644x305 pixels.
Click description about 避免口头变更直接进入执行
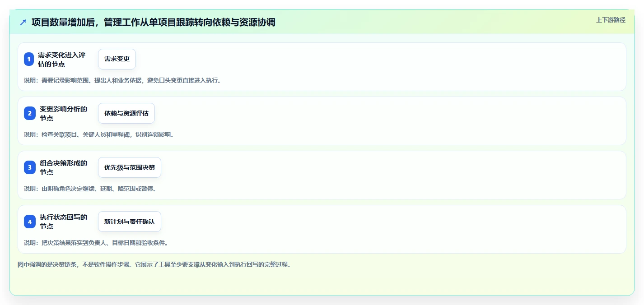pos(122,80)
